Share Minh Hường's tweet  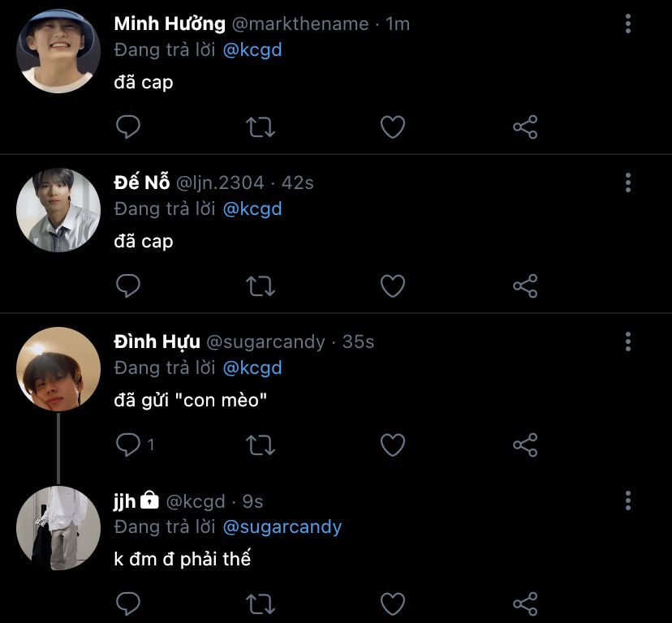click(x=525, y=127)
